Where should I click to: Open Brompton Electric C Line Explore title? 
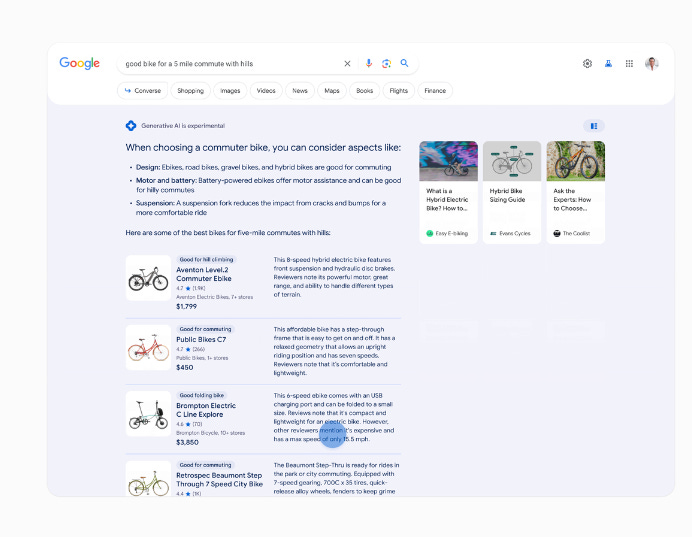[206, 410]
